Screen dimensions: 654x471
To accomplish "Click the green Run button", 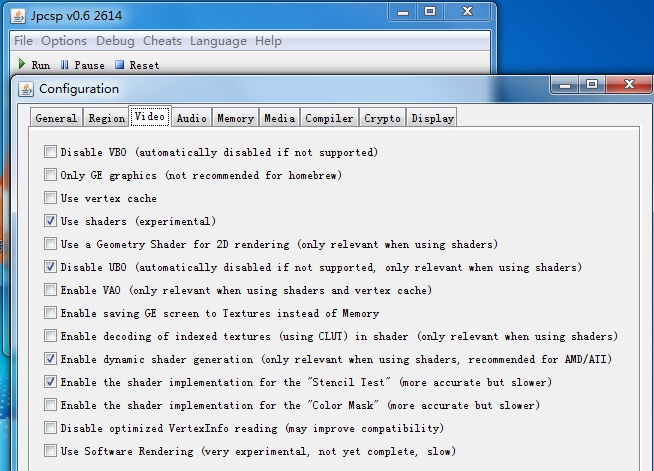I will point(33,65).
